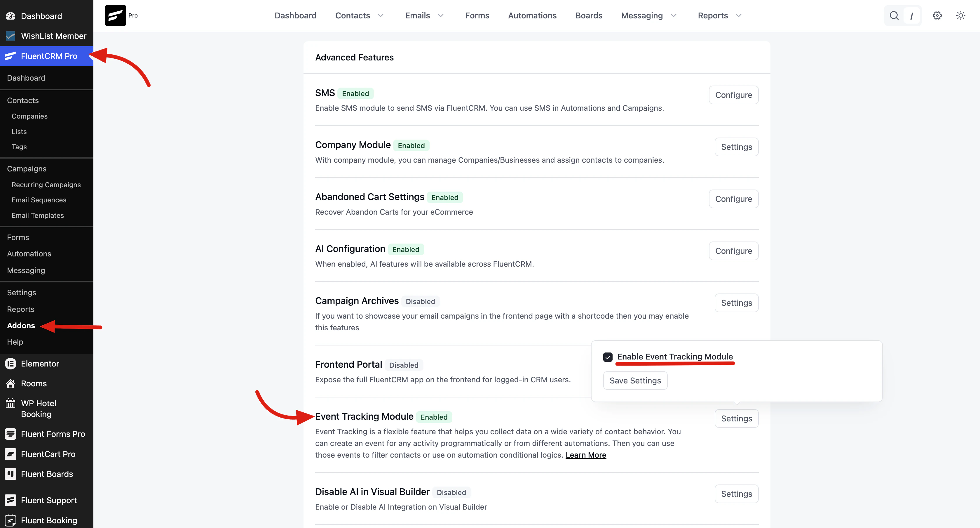Go to Lists in sidebar
This screenshot has width=980, height=528.
[x=19, y=131]
